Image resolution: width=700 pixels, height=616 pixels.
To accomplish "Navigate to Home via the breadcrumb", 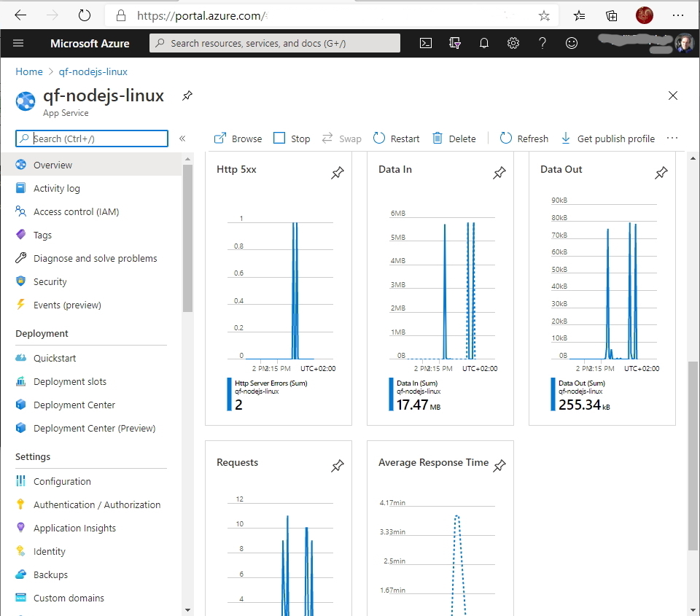I will (x=29, y=71).
